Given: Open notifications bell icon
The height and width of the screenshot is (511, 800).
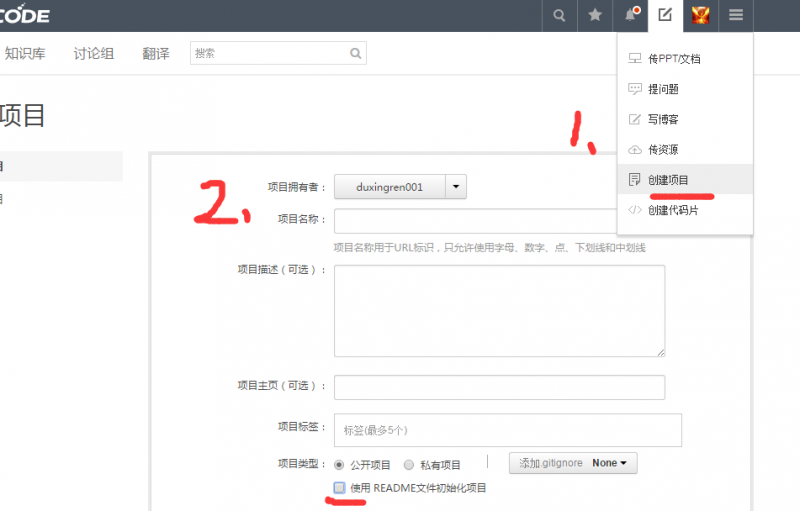Looking at the screenshot, I should tap(630, 15).
